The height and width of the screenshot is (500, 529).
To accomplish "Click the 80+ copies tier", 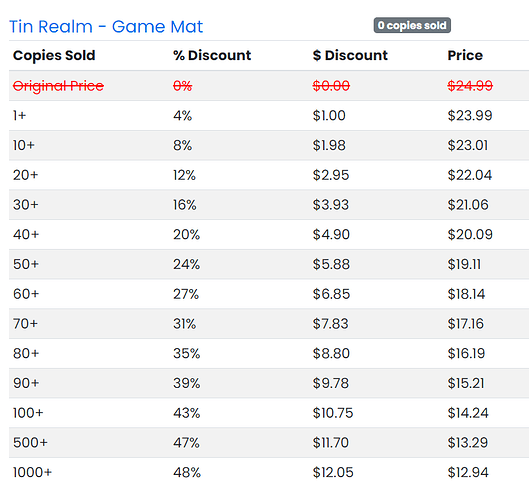I will (x=26, y=353).
